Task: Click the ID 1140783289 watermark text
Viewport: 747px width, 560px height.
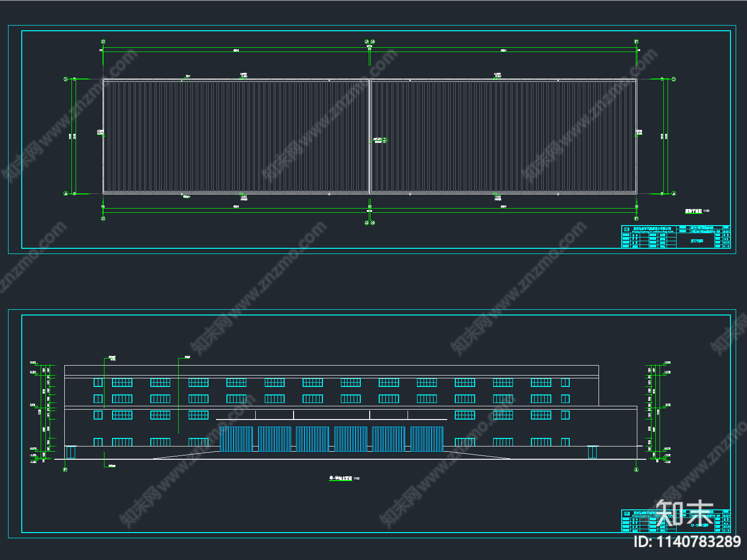Action: (687, 541)
